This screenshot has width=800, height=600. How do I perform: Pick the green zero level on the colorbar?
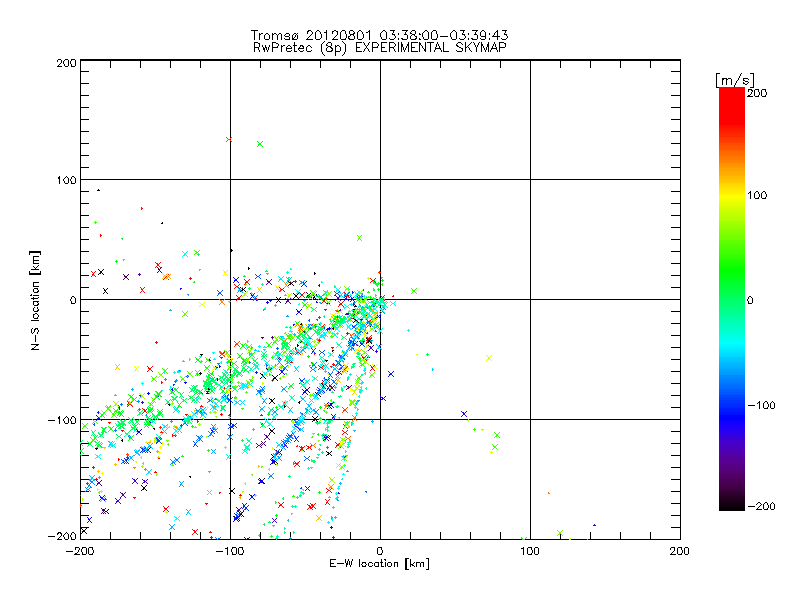point(732,299)
